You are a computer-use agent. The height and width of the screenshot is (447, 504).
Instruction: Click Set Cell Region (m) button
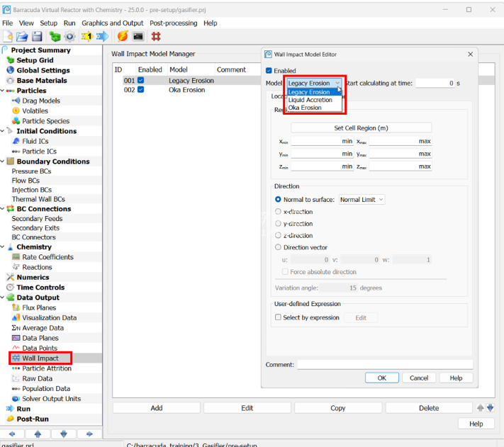[x=362, y=128]
